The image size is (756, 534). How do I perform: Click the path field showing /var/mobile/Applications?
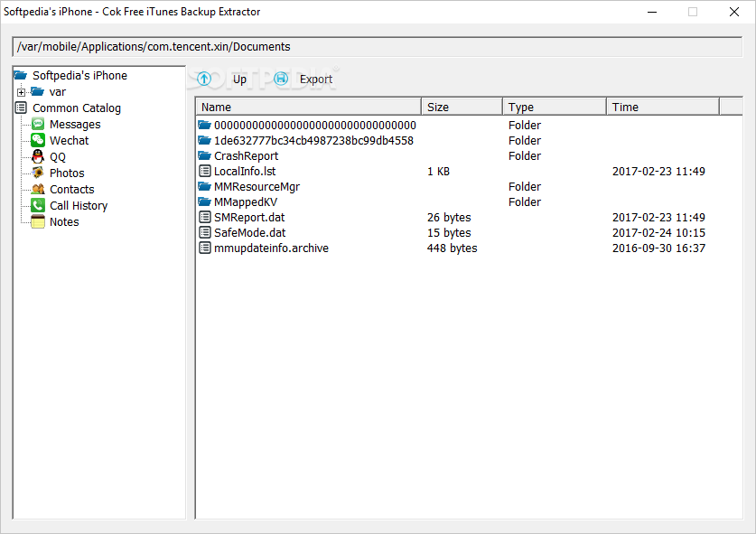pos(377,47)
